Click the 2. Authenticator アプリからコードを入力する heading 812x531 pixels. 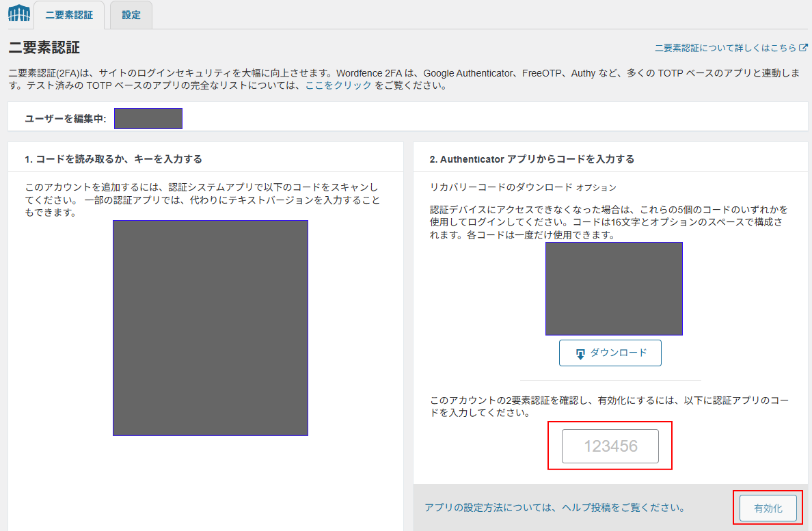click(x=532, y=159)
